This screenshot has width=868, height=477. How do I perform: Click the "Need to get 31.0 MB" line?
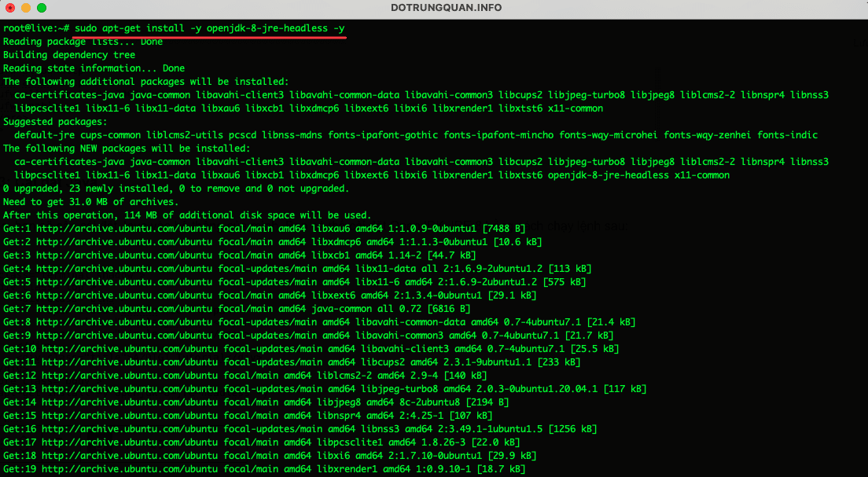click(x=90, y=202)
